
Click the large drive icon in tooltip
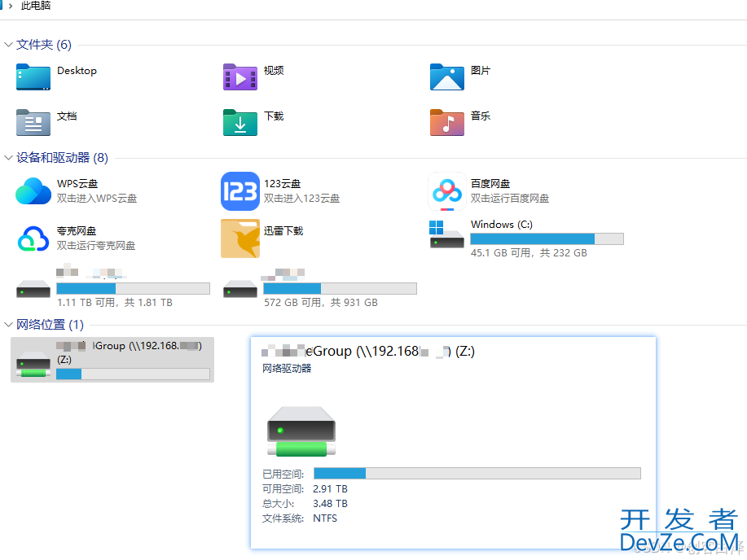coord(301,431)
